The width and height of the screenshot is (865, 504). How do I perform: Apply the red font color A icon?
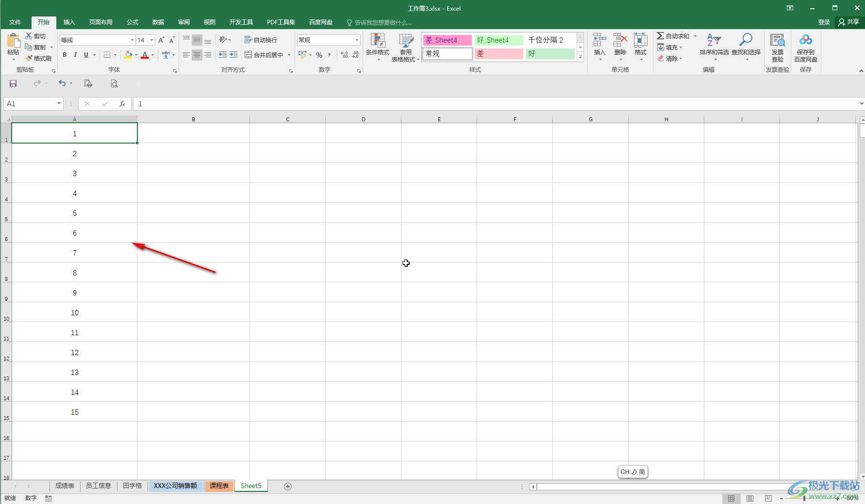(x=145, y=55)
